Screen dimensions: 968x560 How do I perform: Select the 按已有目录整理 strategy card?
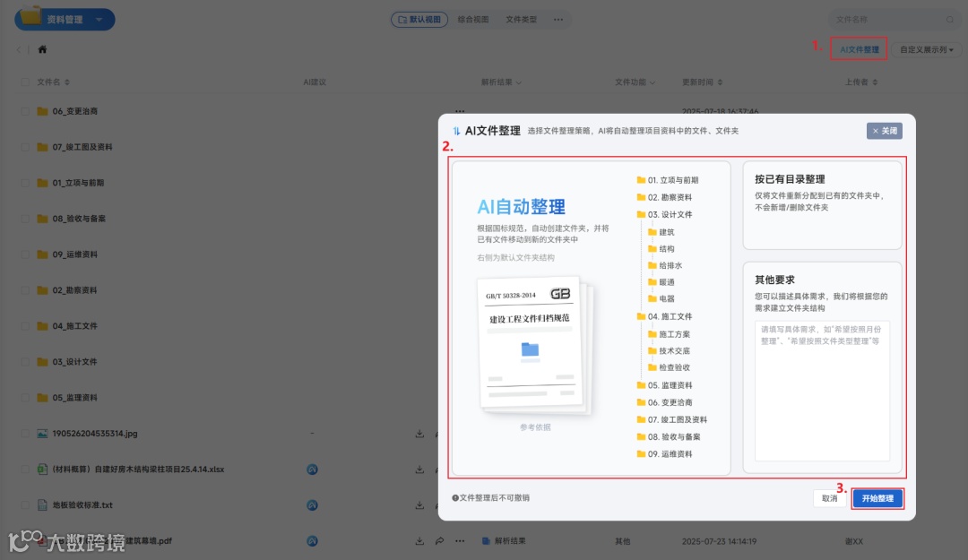coord(822,205)
